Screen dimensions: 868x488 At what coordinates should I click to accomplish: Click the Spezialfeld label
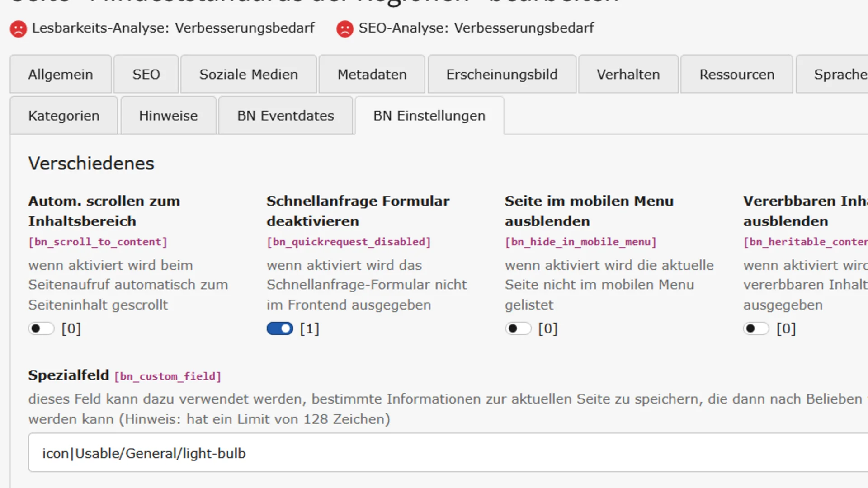tap(69, 375)
